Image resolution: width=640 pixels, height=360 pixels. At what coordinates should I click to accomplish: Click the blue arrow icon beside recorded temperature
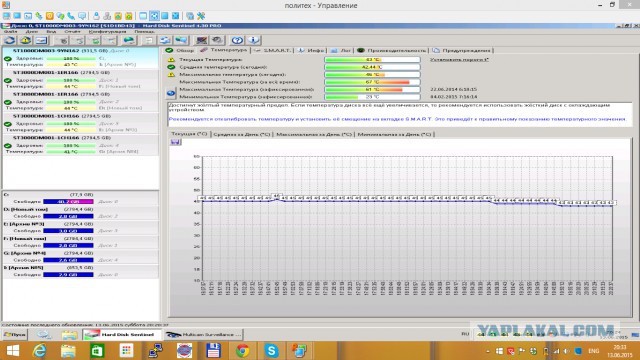(x=171, y=93)
